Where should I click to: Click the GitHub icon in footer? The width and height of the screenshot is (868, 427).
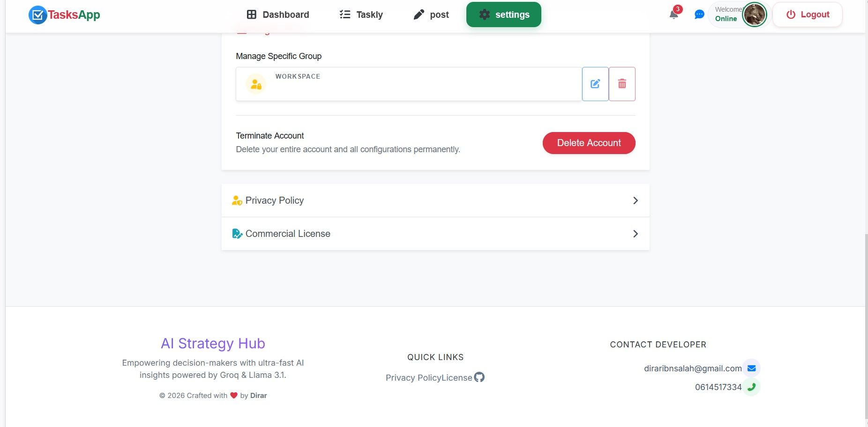pyautogui.click(x=479, y=377)
